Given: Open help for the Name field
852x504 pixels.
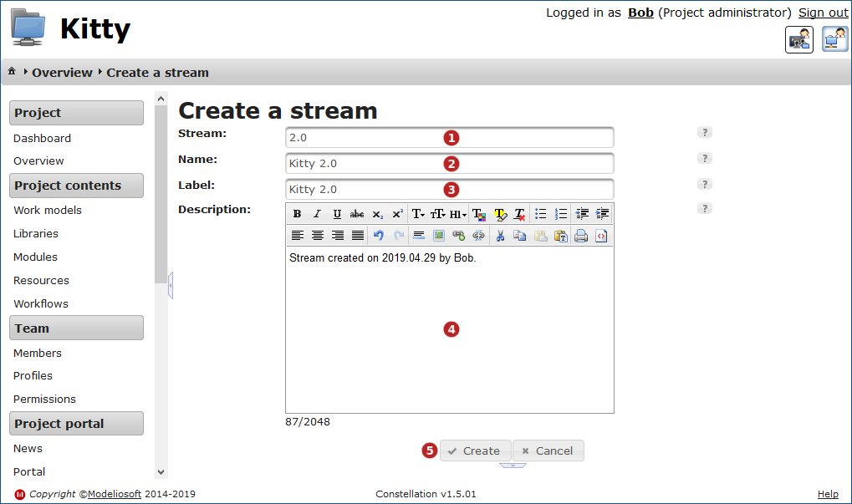Looking at the screenshot, I should (705, 159).
